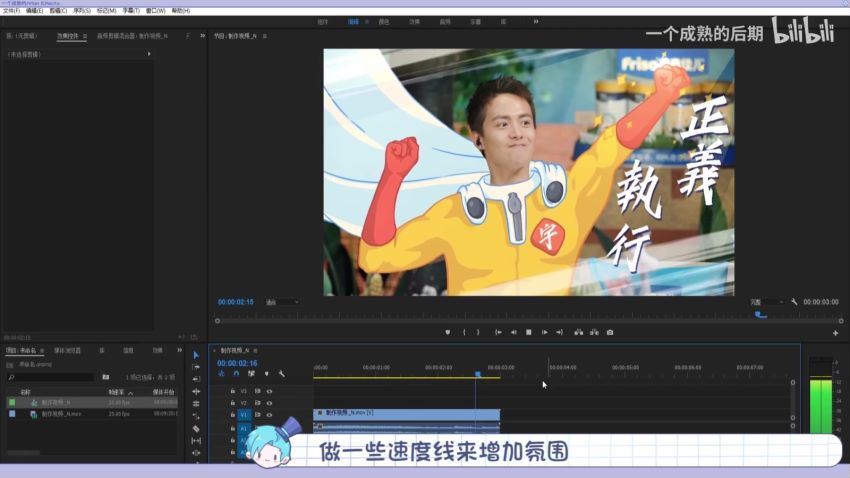Toggle V3 track visibility eye

click(269, 391)
